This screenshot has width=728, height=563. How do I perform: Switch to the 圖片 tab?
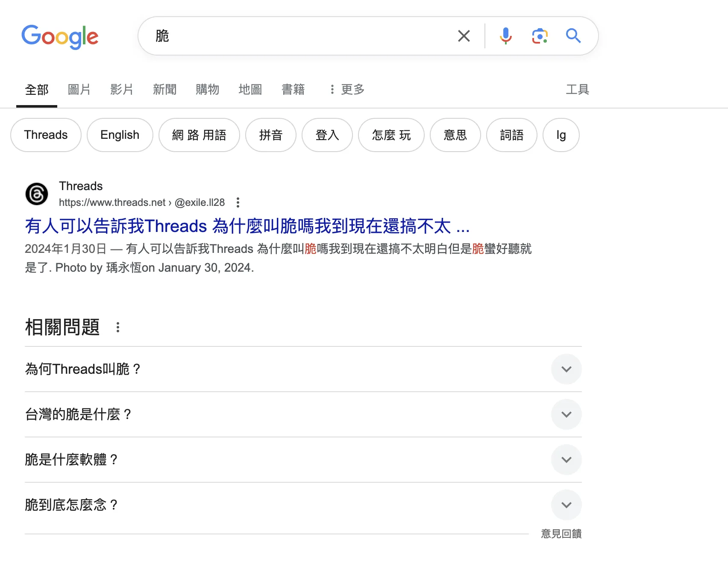click(79, 90)
